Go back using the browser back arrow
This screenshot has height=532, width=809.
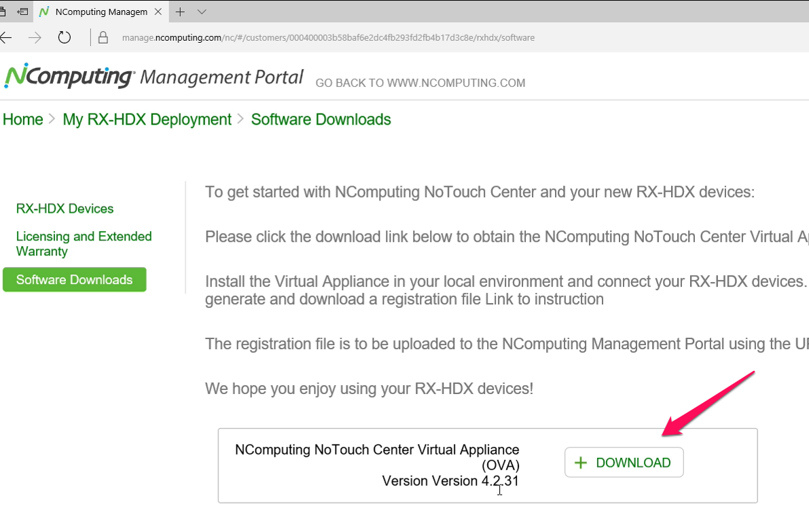[5, 37]
